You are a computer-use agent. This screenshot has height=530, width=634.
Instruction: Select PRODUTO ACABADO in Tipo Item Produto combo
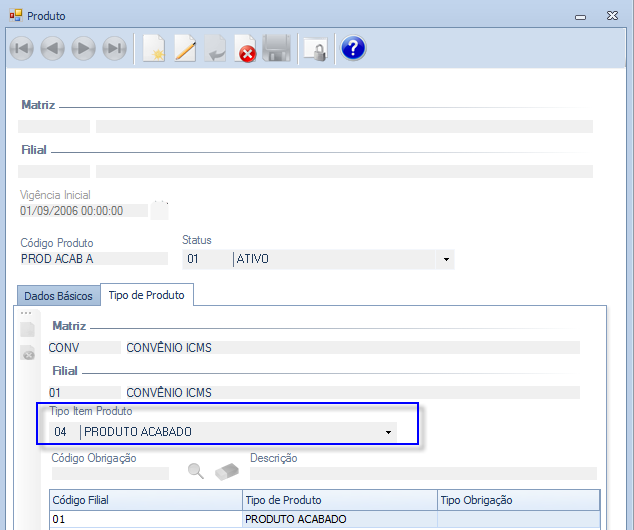(x=138, y=432)
